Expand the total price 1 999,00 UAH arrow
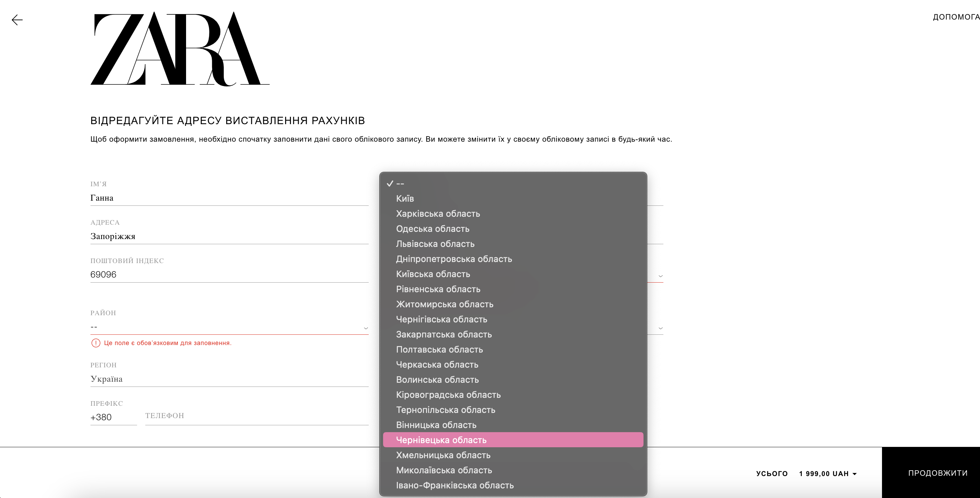 click(855, 474)
